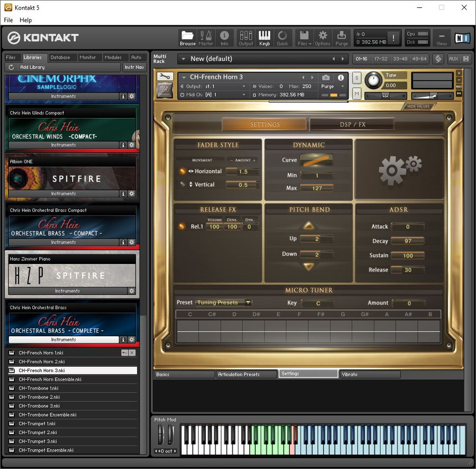Viewport: 476px width, 469px height.
Task: Select CH-Trombone Ensemble.nki file
Action: pos(72,414)
